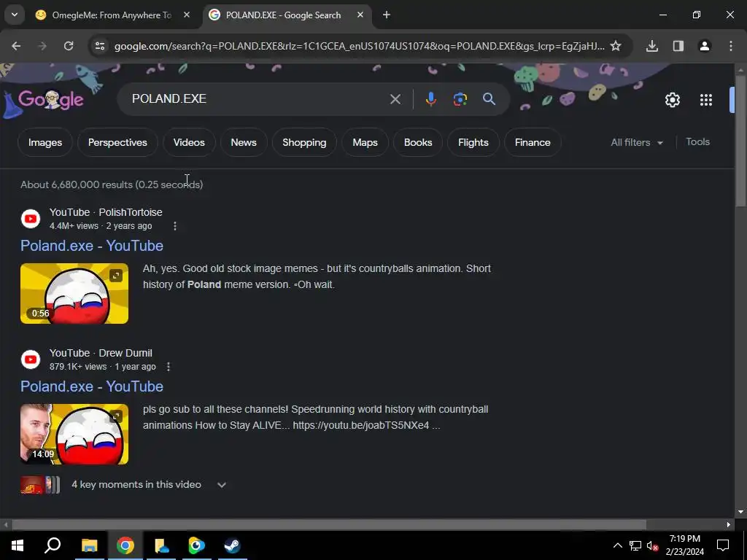Click the vertical page scrollbar
This screenshot has height=560, width=747.
click(x=740, y=141)
